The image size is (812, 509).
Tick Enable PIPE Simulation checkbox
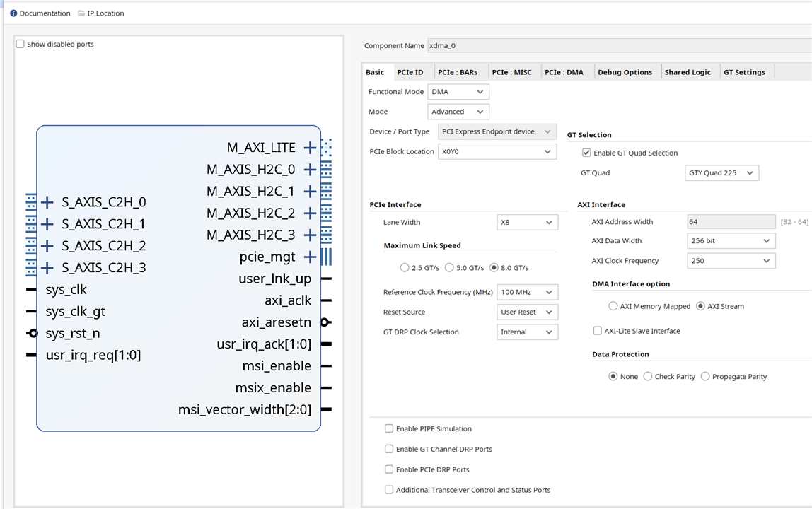click(x=389, y=428)
